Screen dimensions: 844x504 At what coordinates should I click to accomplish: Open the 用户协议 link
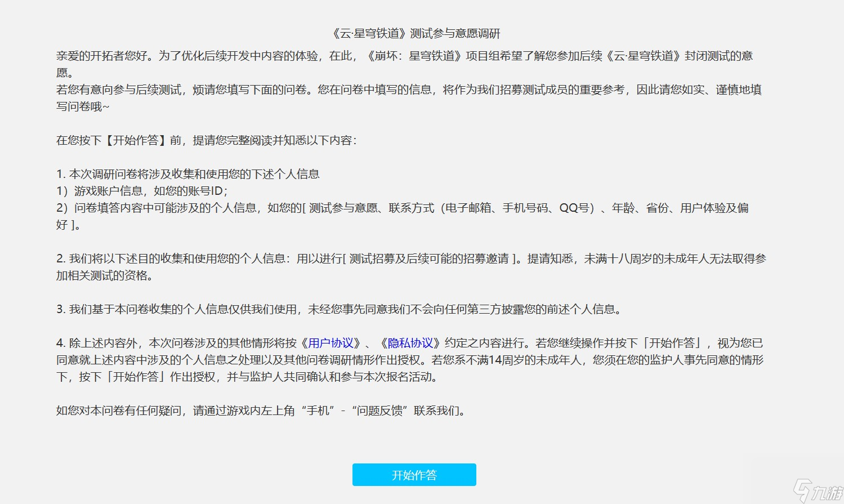tap(331, 343)
